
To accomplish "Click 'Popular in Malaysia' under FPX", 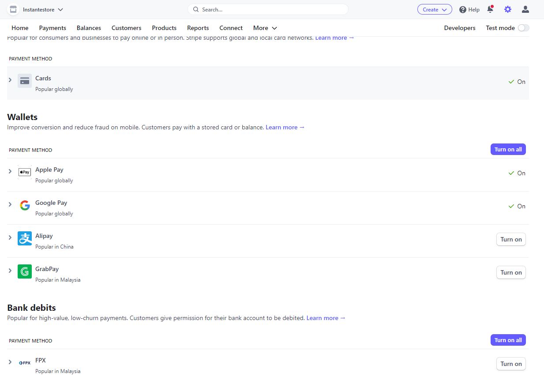I will pos(58,371).
